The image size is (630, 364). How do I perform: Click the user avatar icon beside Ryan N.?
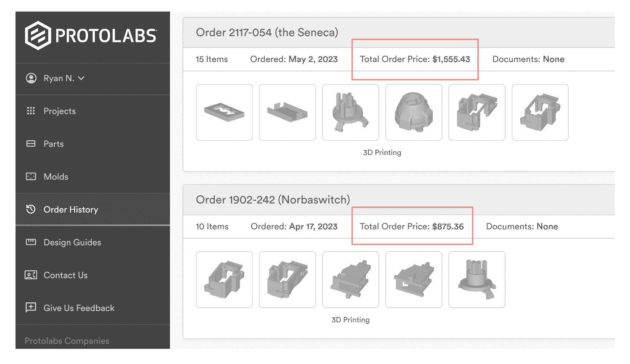[x=31, y=78]
